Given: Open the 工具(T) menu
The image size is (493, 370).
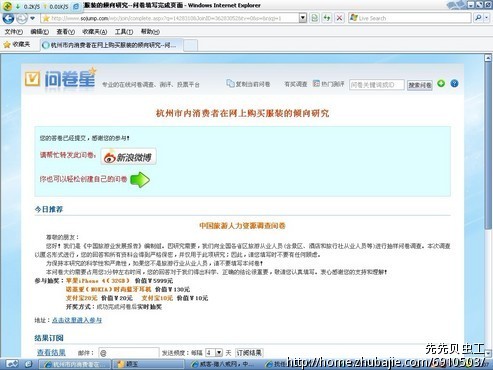Looking at the screenshot, I should [x=124, y=32].
